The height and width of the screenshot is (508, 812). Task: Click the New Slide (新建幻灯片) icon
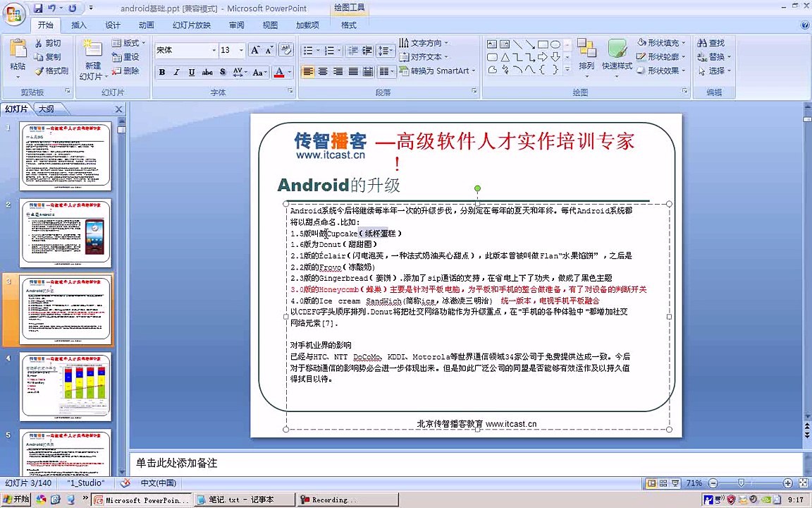[93, 48]
